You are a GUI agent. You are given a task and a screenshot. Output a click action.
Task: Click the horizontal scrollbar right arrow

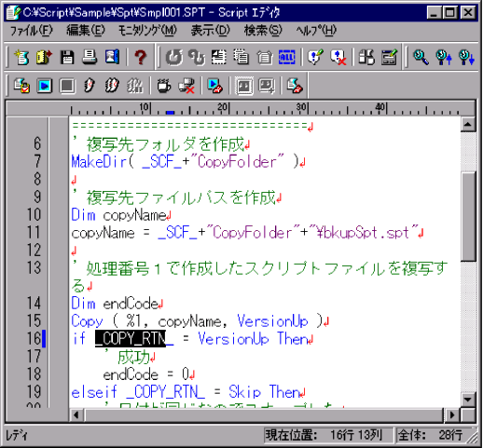tap(452, 414)
